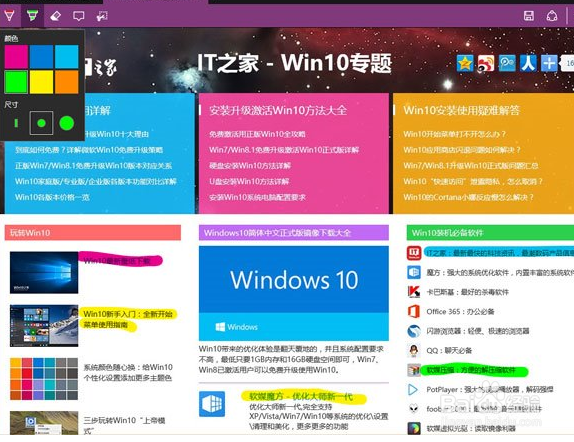Pick the magenta highlighter color
574x442 pixels.
(16, 57)
